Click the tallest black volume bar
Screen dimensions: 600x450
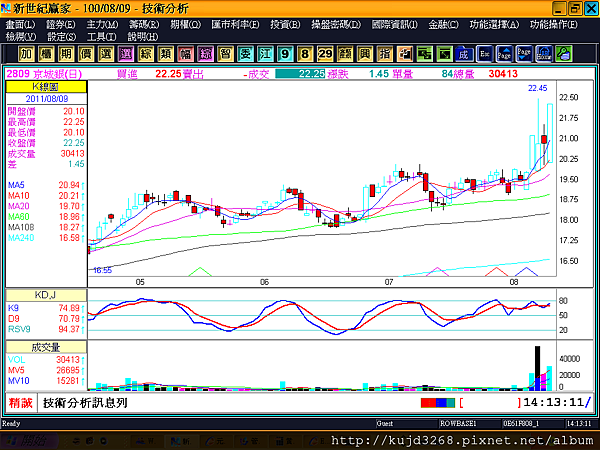coord(537,368)
